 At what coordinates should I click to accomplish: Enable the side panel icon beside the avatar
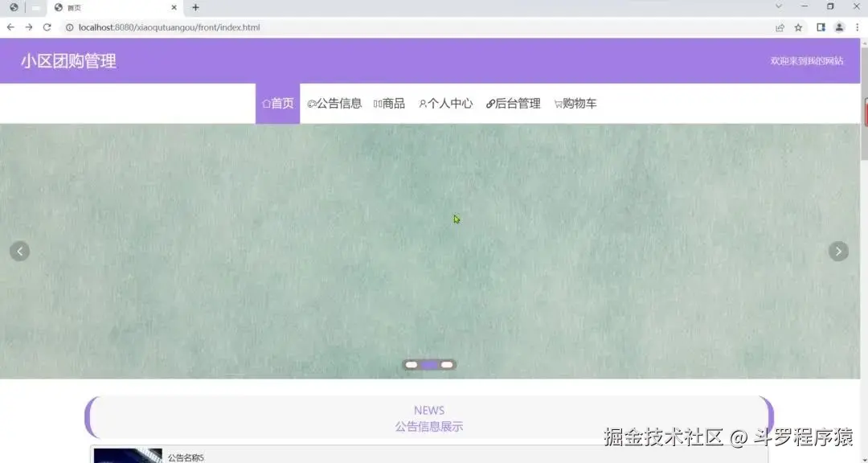coord(820,27)
